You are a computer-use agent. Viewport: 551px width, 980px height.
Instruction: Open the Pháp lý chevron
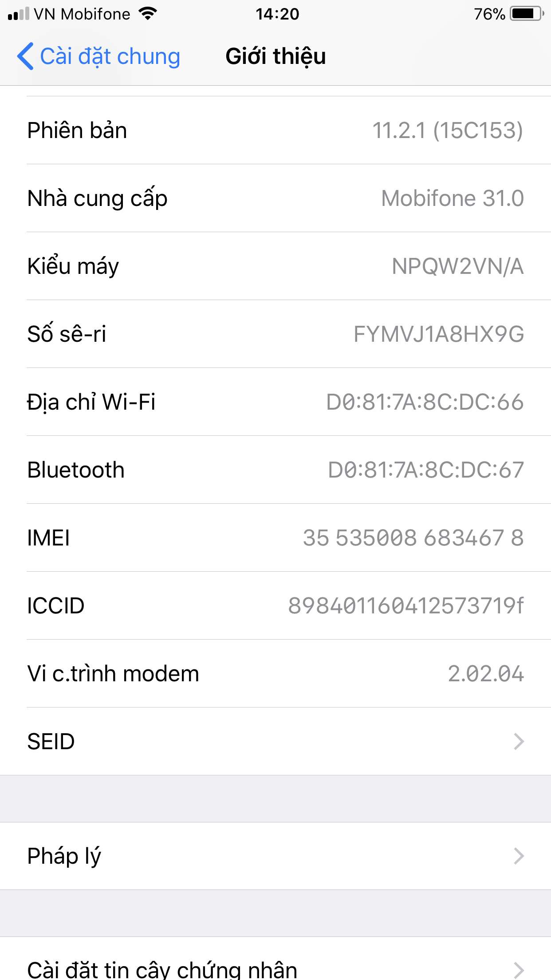pyautogui.click(x=519, y=856)
